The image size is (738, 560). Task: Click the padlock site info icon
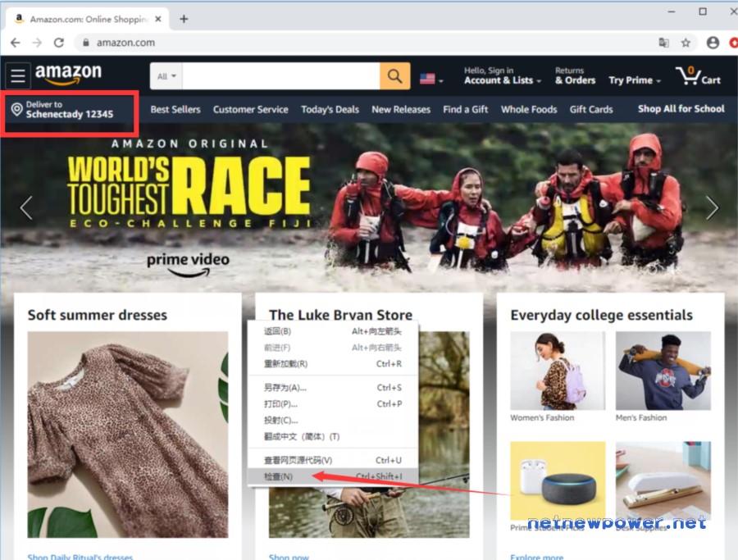coord(85,43)
